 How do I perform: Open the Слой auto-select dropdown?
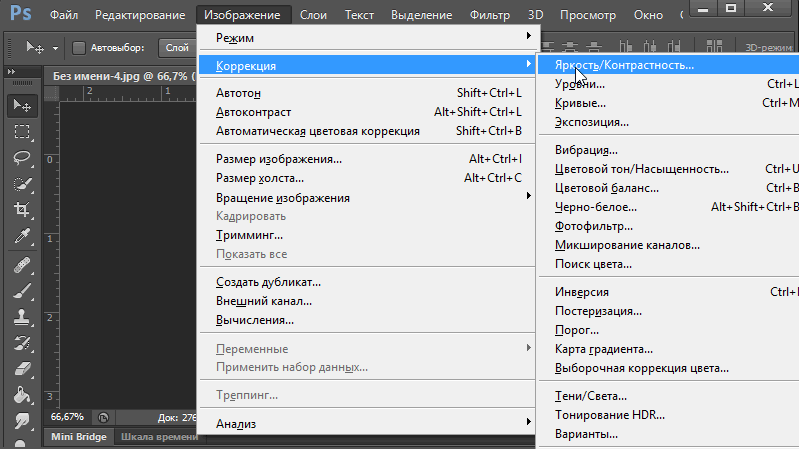pyautogui.click(x=177, y=47)
